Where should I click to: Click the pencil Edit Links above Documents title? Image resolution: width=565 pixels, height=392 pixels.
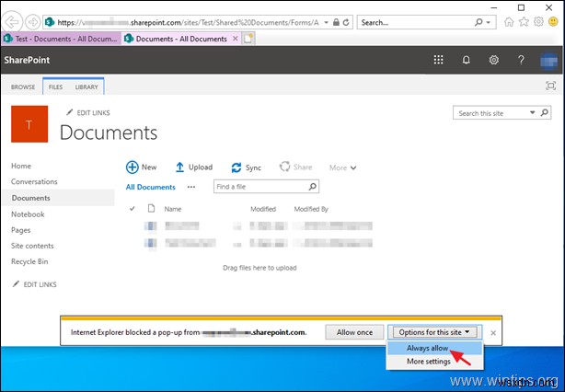pos(88,113)
